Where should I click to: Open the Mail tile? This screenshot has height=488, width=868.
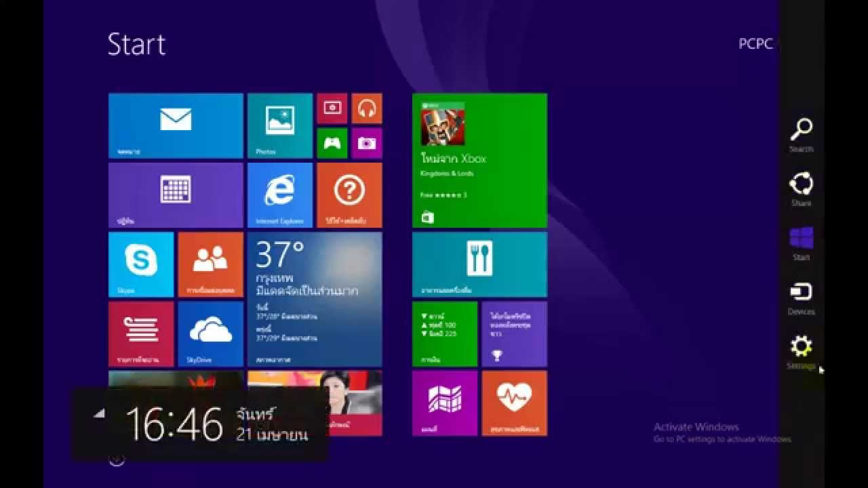(x=176, y=126)
